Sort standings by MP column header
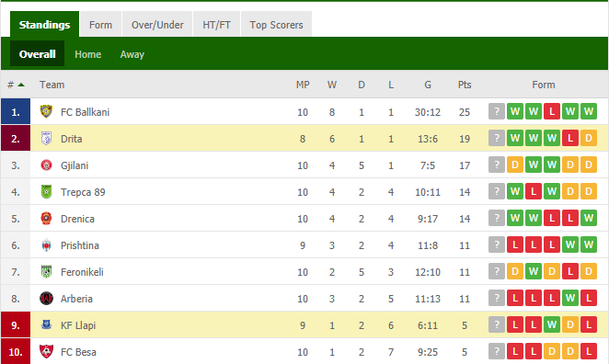Image resolution: width=609 pixels, height=364 pixels. click(x=303, y=85)
